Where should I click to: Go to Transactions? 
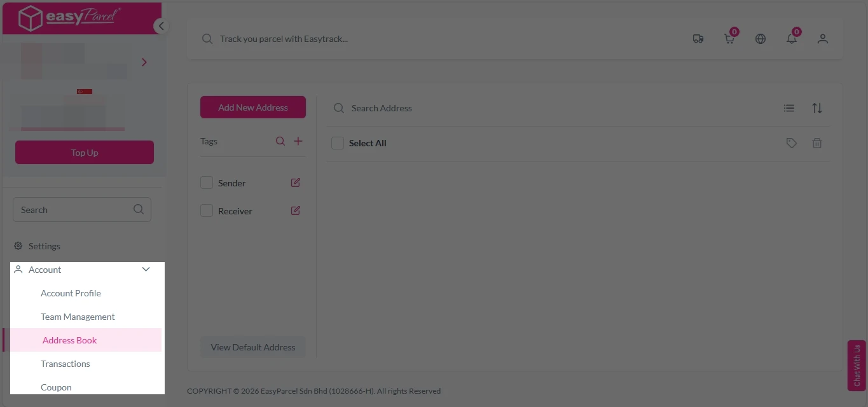pyautogui.click(x=65, y=363)
